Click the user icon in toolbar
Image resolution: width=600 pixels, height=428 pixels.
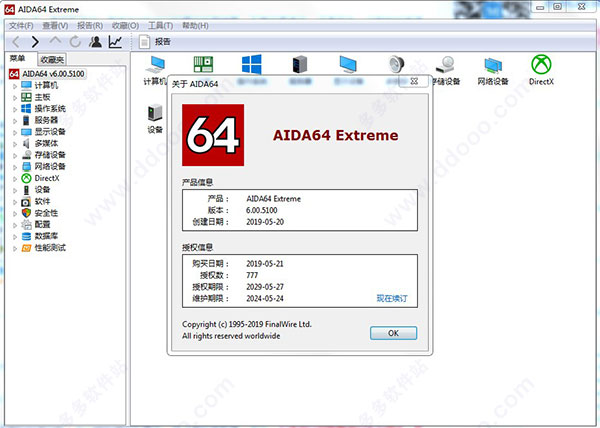tap(95, 42)
